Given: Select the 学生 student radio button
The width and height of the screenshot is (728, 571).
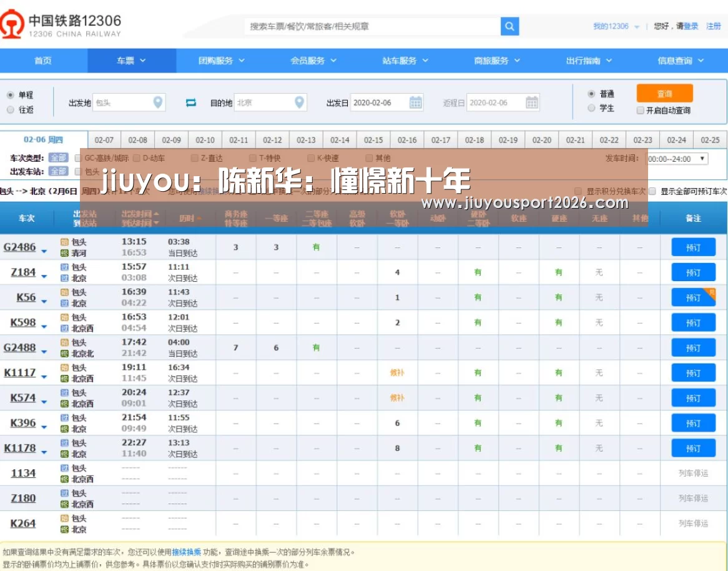Looking at the screenshot, I should (591, 108).
